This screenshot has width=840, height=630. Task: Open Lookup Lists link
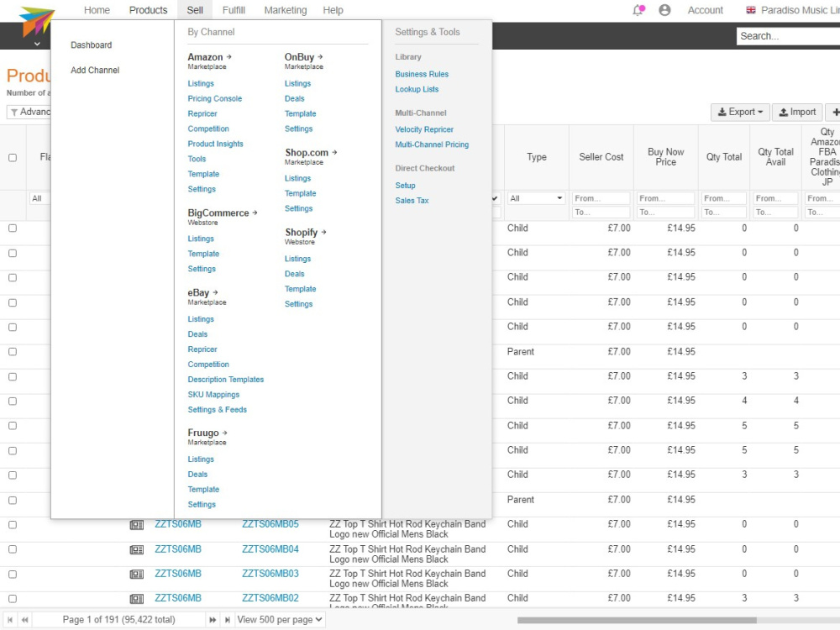click(x=417, y=89)
